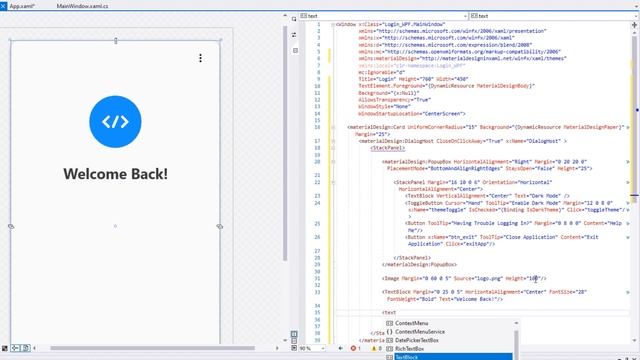Close the active document tab with X
Screen dimensions: 640x360
(3, 6)
